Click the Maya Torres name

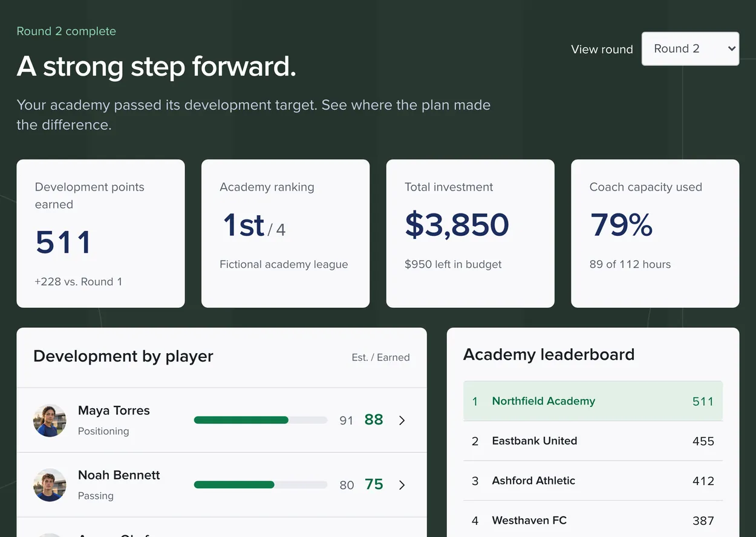(x=114, y=411)
